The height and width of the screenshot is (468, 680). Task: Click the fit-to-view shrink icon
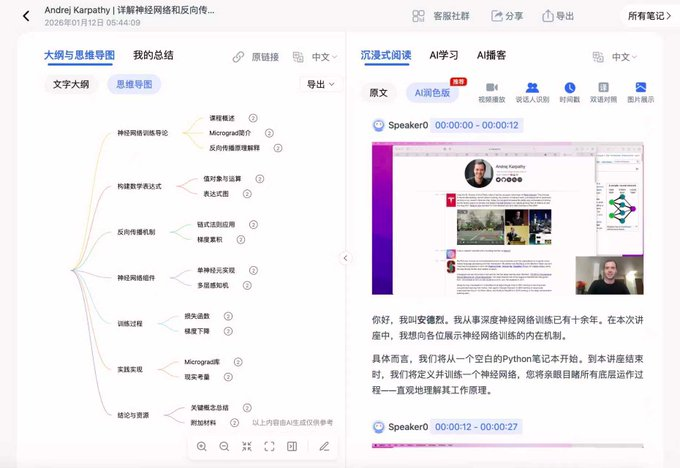click(x=247, y=447)
